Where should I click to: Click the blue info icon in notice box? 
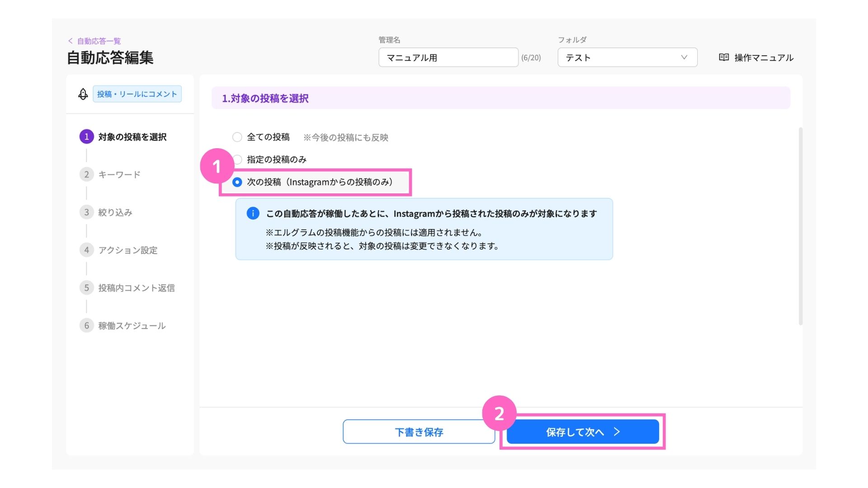tap(253, 213)
